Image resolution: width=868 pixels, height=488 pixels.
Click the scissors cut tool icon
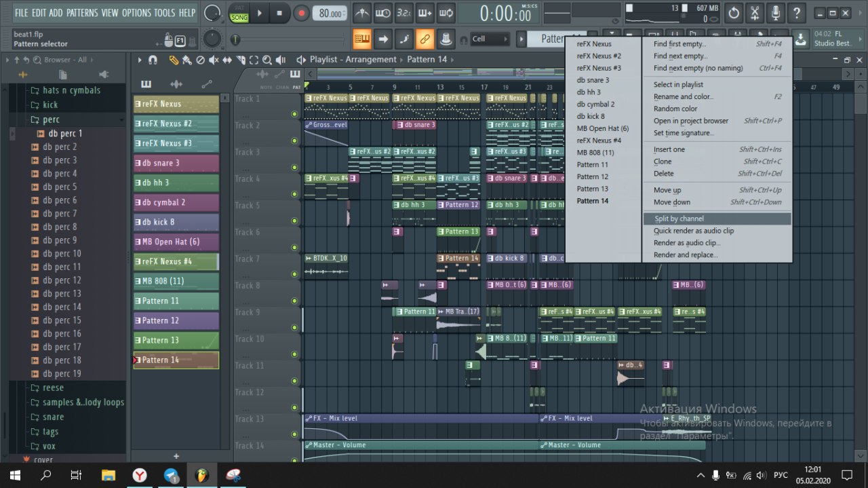(x=754, y=12)
